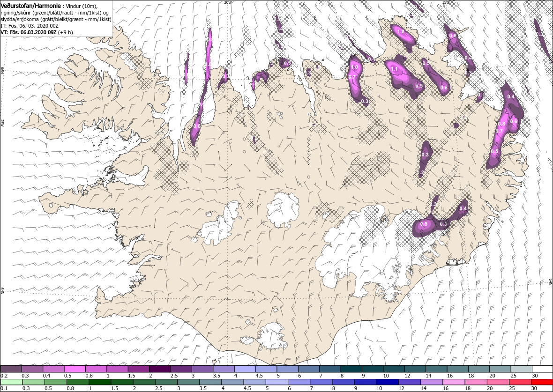Click the 1.1 snowfall value on map
Image resolution: width=553 pixels, height=392 pixels.
(394, 69)
